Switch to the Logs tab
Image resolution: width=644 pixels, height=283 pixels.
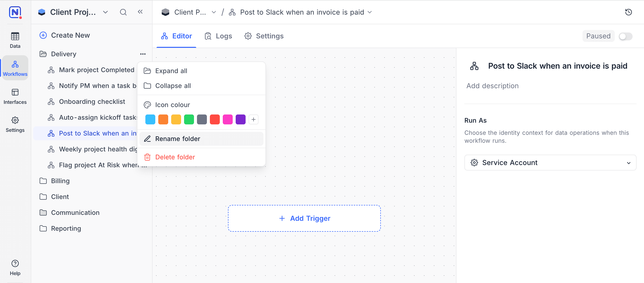[219, 36]
